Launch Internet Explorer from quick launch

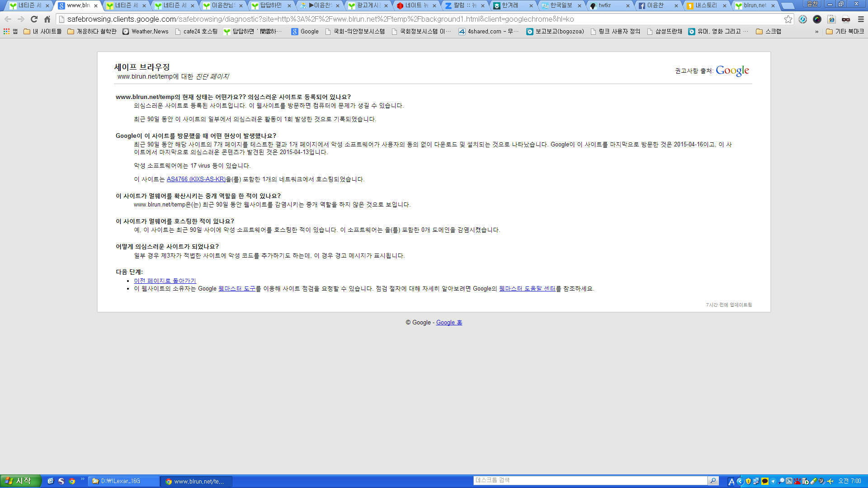(51, 481)
